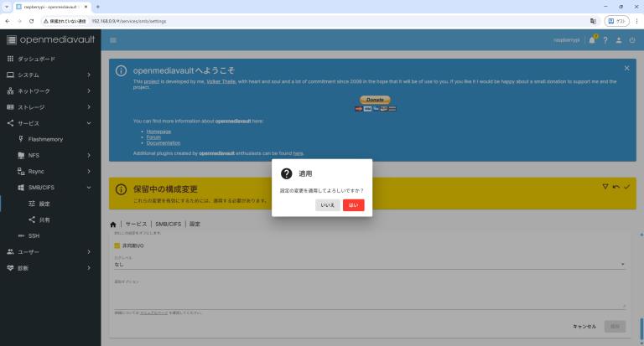The image size is (644, 346).
Task: Open SMB/CIFS 設定 settings item
Action: point(44,204)
